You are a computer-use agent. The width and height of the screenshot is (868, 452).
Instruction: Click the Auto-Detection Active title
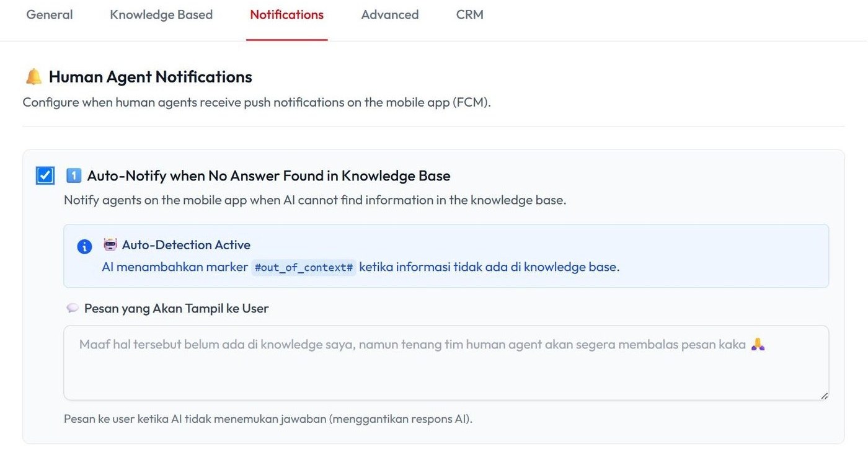click(186, 245)
